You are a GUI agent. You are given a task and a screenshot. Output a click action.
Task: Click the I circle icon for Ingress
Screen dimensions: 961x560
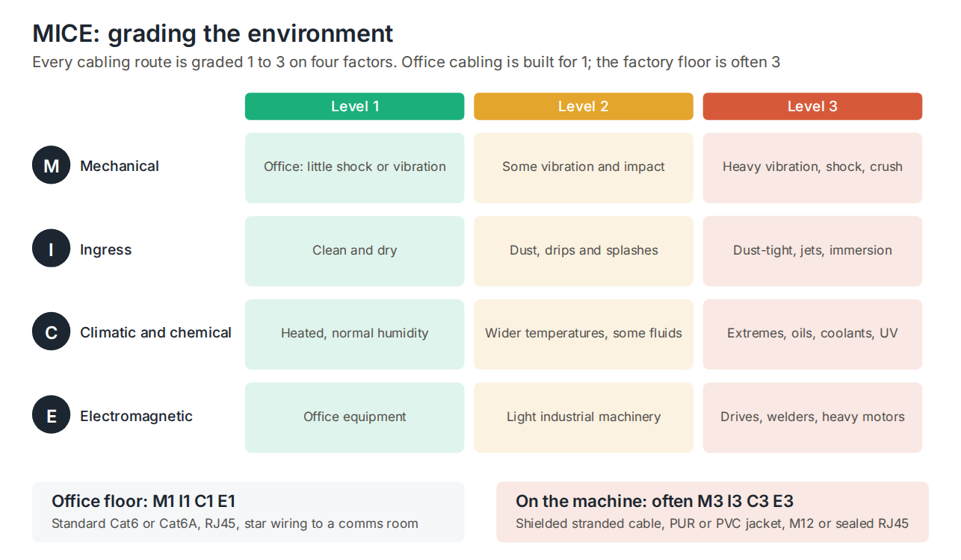[51, 249]
